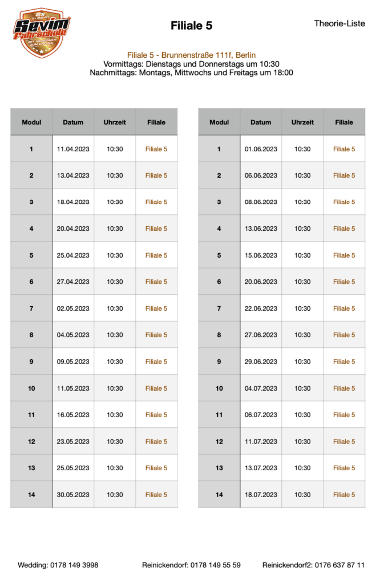392x585 pixels.
Task: Click the 'Wedding: 0178 149 3998' contact
Action: tap(58, 565)
